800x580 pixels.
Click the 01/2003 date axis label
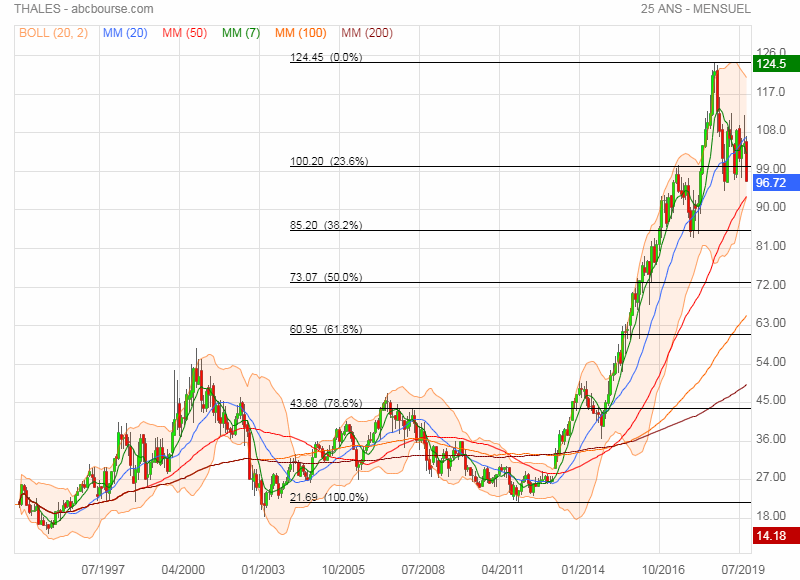pyautogui.click(x=263, y=569)
